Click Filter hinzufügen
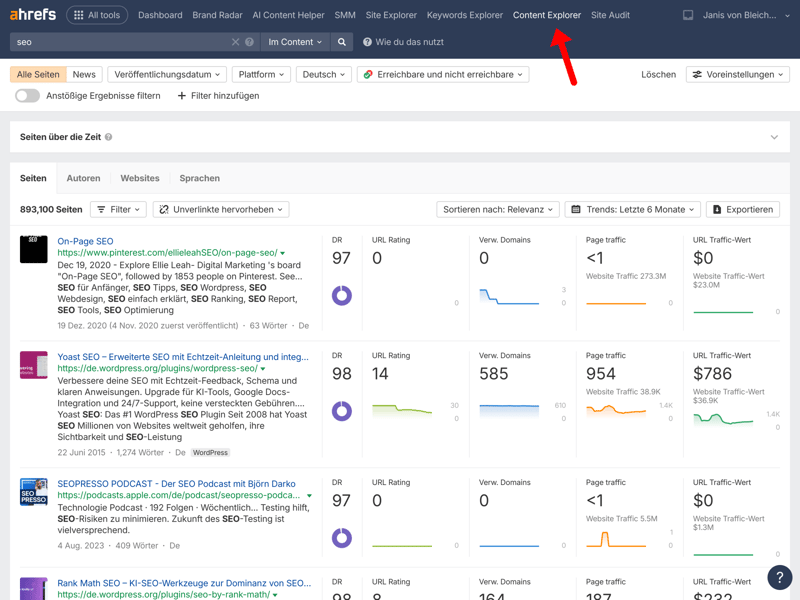This screenshot has height=600, width=800. point(218,96)
